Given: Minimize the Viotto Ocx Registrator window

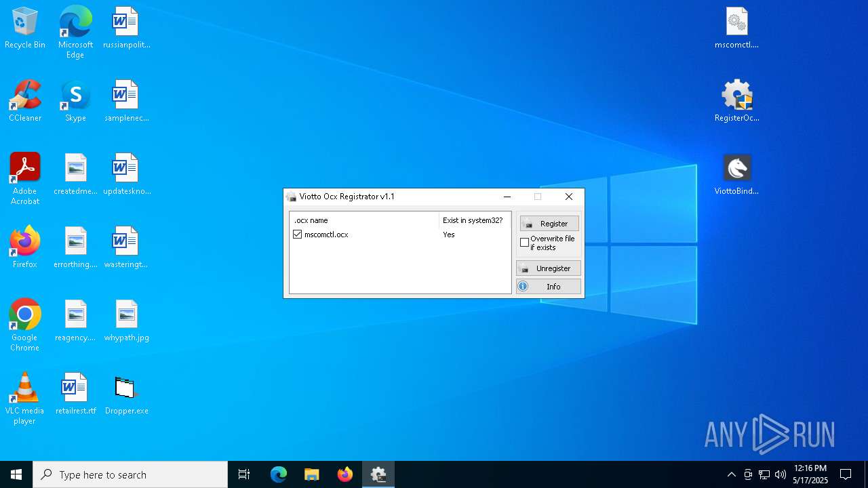Looking at the screenshot, I should (x=507, y=197).
